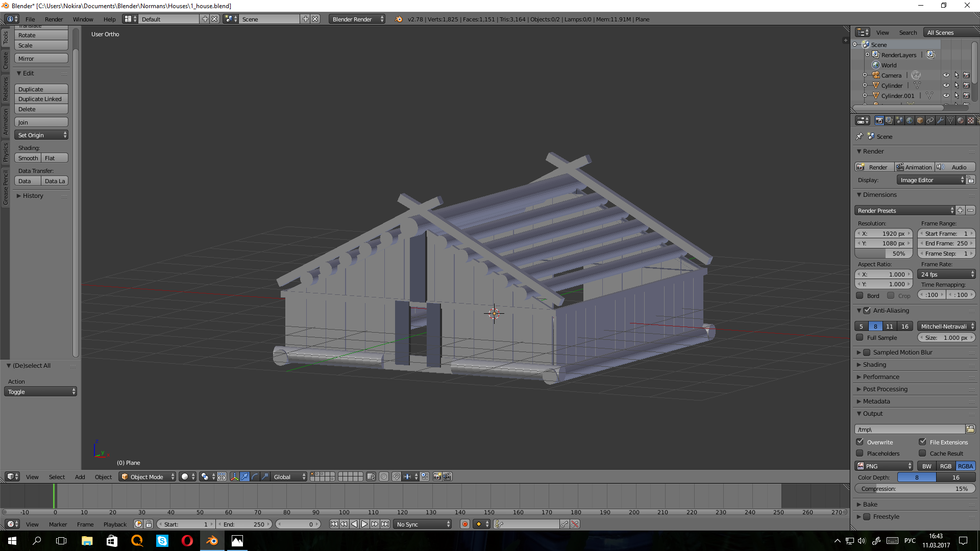Open the Modifiers properties wrench icon

point(940,120)
